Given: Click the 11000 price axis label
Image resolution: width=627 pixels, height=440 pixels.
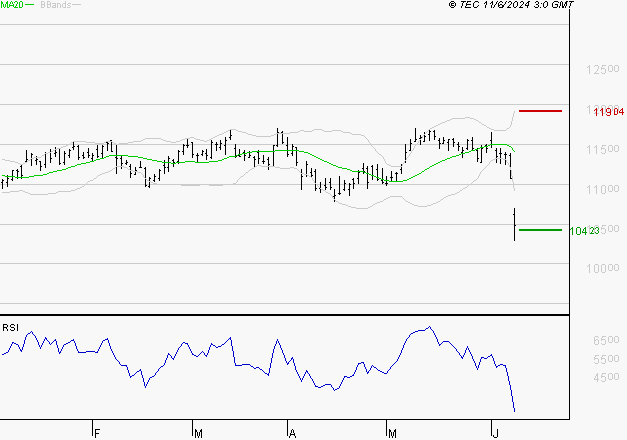Looking at the screenshot, I should click(x=603, y=189).
